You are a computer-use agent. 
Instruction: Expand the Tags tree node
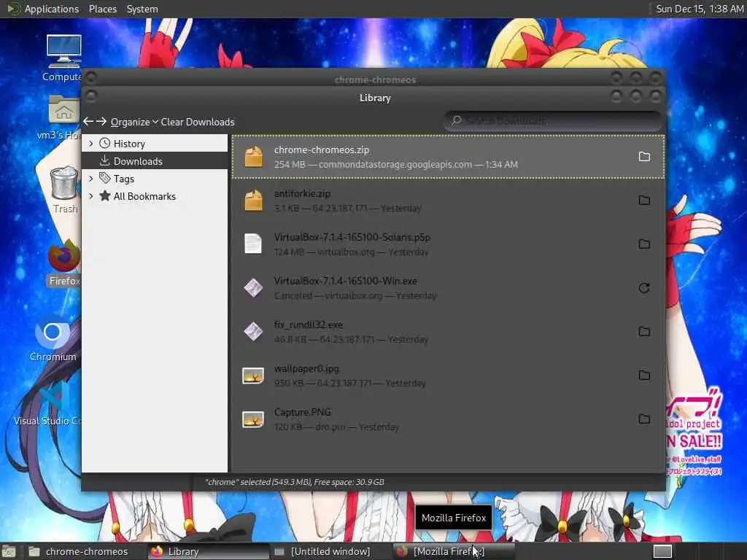pyautogui.click(x=91, y=179)
